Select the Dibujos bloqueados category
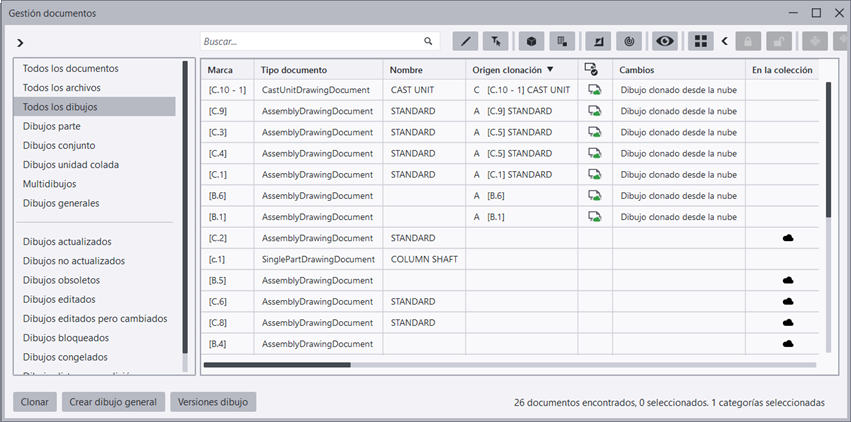The image size is (851, 422). (x=65, y=338)
